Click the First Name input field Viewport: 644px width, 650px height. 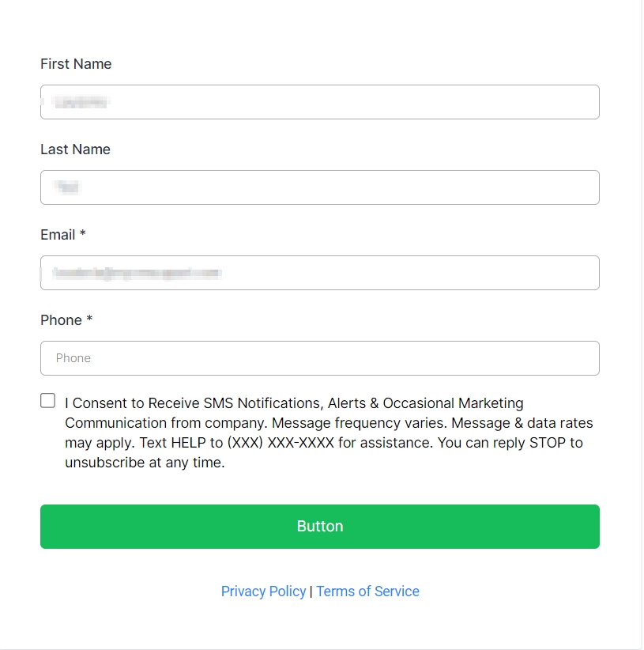(x=319, y=102)
